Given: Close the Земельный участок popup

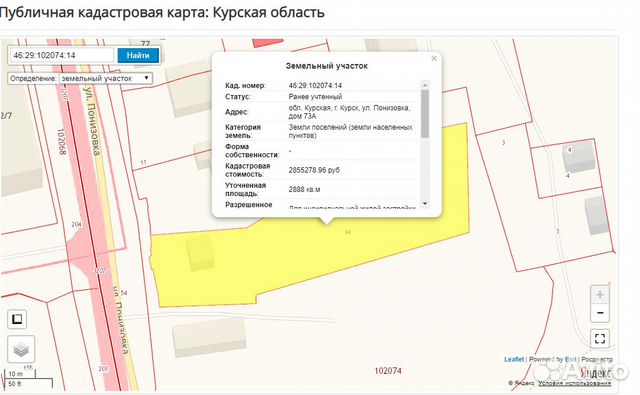Looking at the screenshot, I should pyautogui.click(x=434, y=58).
